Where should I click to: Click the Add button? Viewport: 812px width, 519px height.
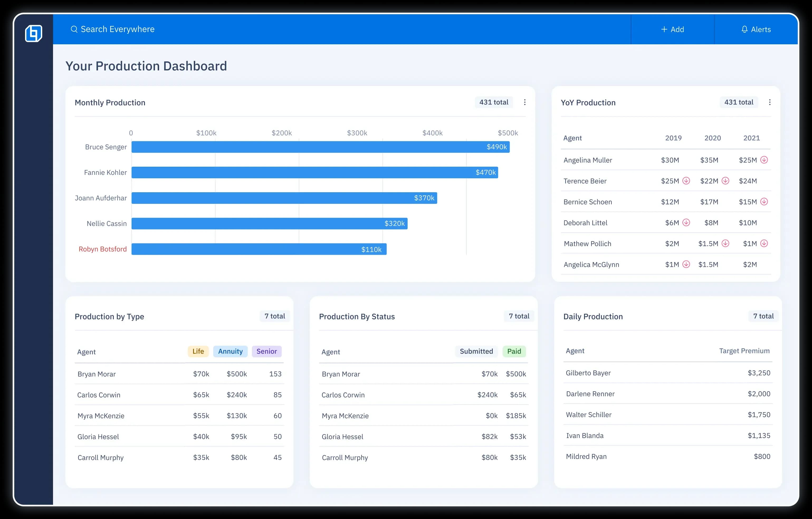[672, 29]
